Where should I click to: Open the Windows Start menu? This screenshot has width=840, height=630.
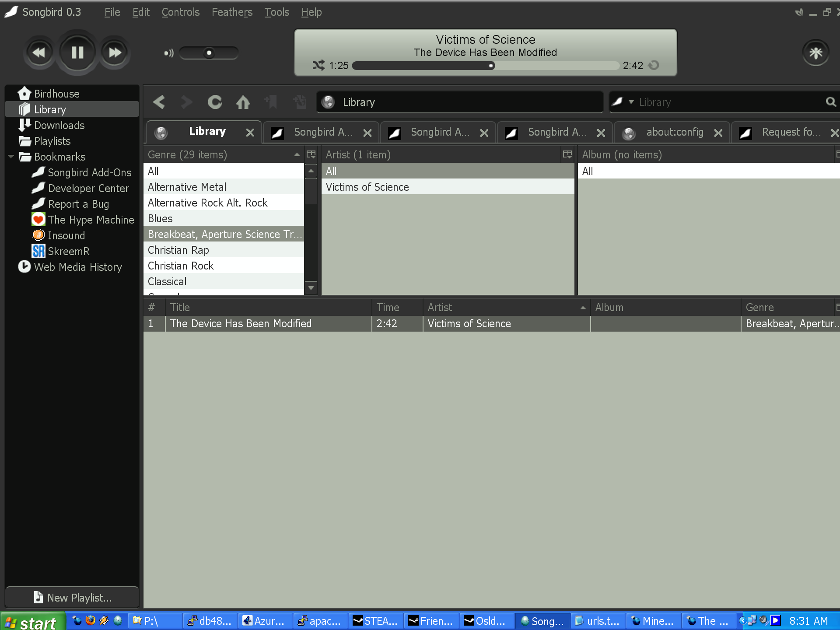click(x=33, y=621)
